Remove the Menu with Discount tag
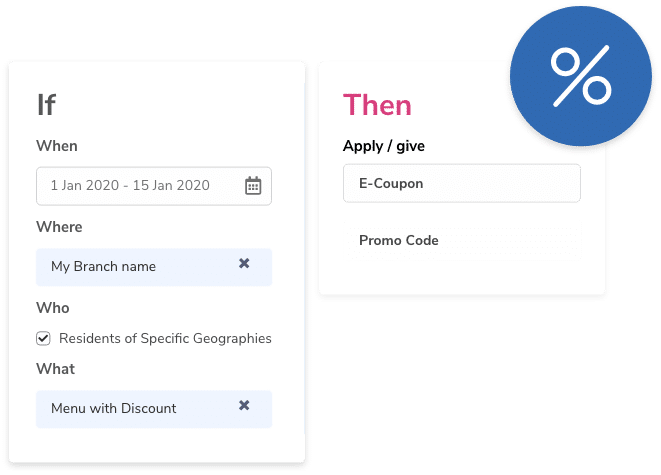 click(244, 405)
